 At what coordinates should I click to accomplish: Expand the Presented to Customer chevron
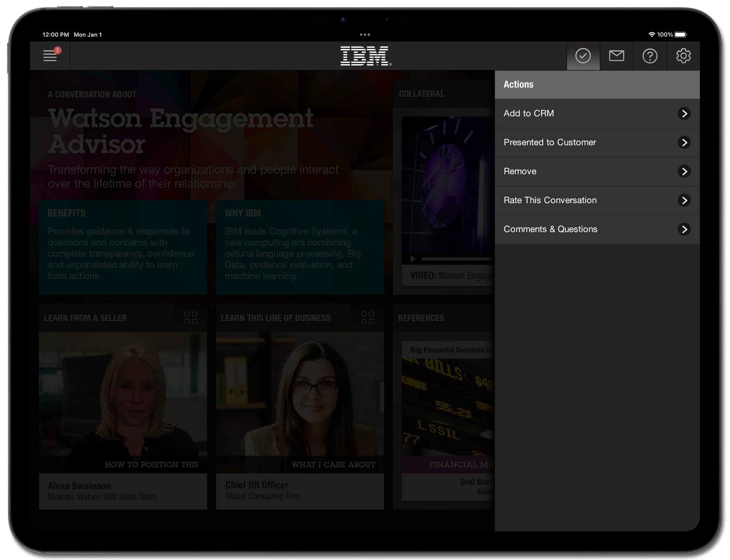pyautogui.click(x=685, y=142)
